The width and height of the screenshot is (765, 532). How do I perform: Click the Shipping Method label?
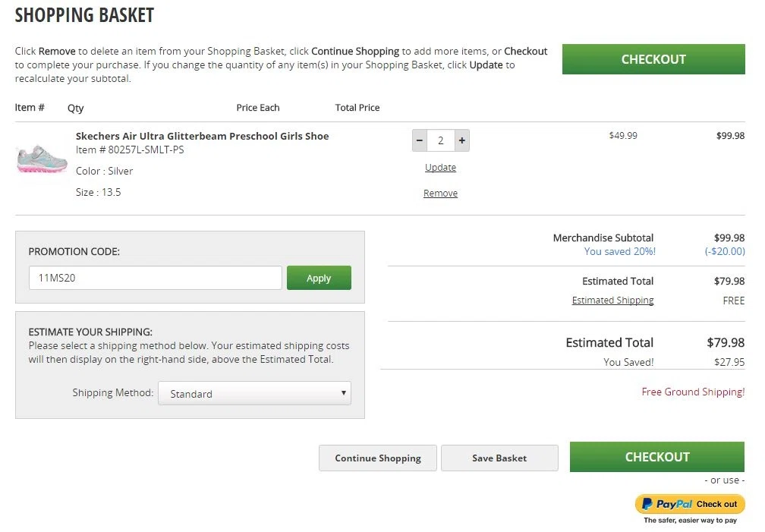click(112, 393)
